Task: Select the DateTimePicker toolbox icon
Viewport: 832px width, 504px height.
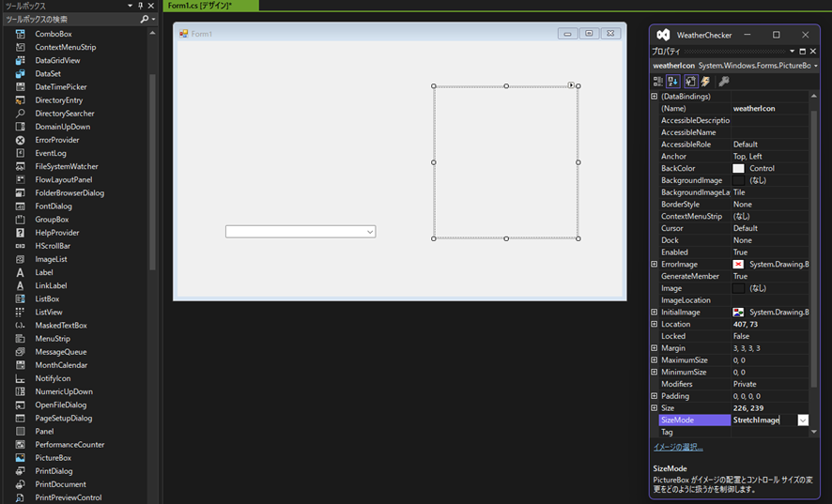Action: coord(20,87)
